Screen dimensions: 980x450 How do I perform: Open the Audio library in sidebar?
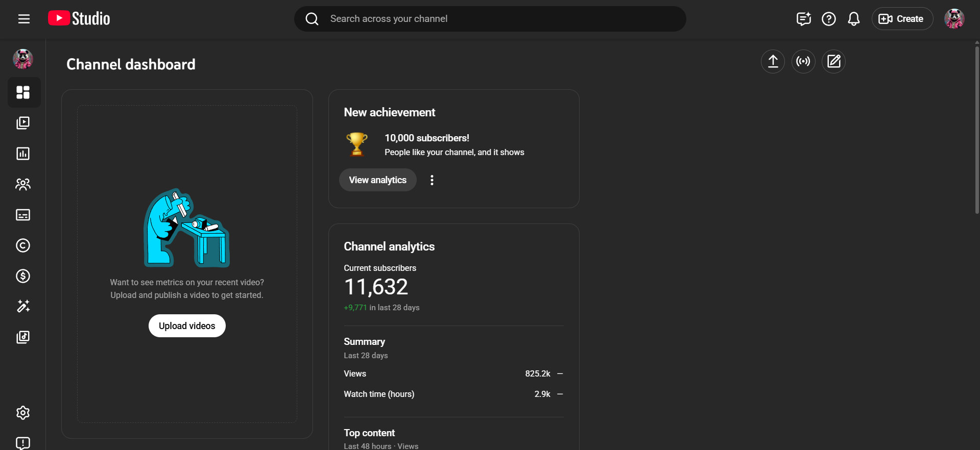(23, 337)
